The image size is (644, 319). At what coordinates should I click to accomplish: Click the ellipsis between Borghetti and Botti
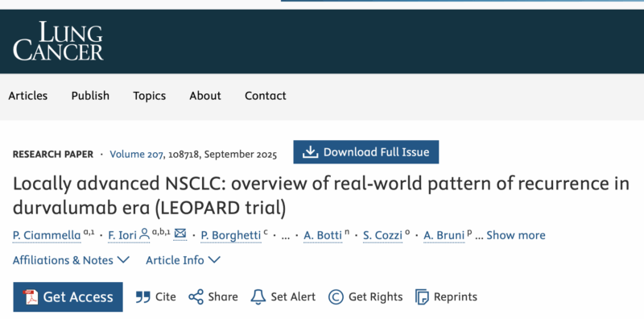point(286,236)
